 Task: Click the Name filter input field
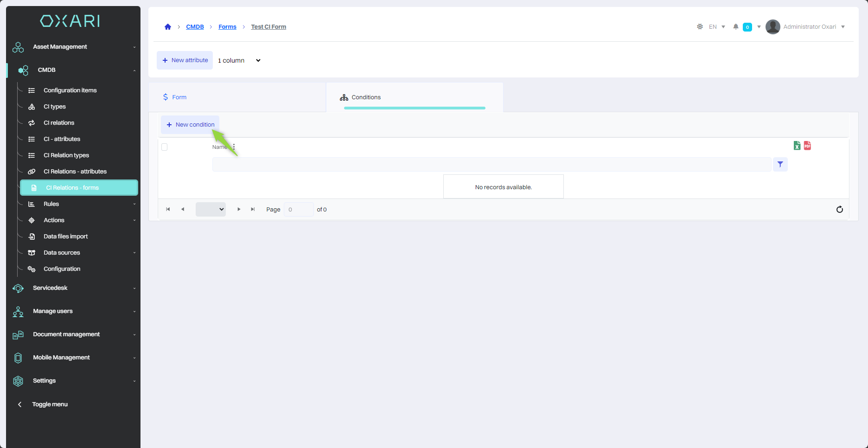491,164
